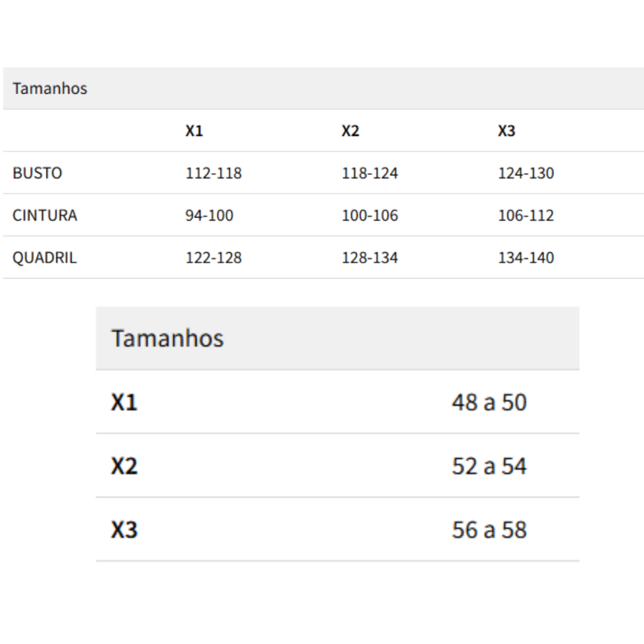
Task: Click the 52 a 54 size value
Action: [489, 466]
